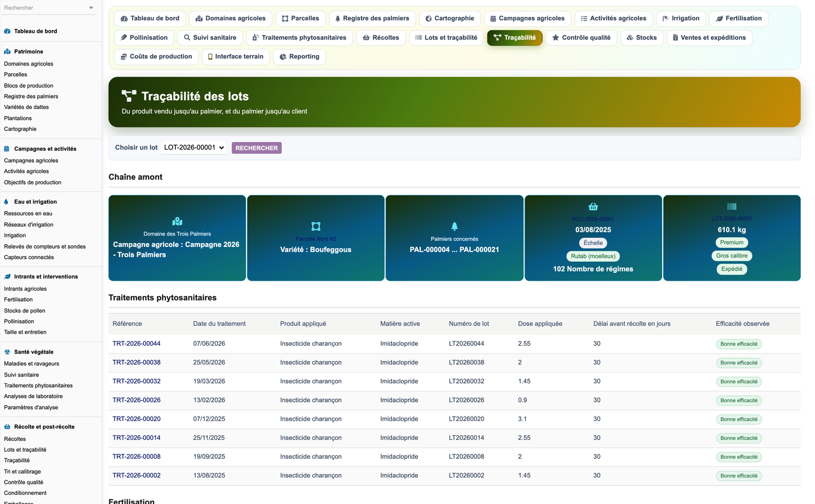The image size is (815, 504).
Task: Select the Récoltes tab
Action: pyautogui.click(x=381, y=38)
